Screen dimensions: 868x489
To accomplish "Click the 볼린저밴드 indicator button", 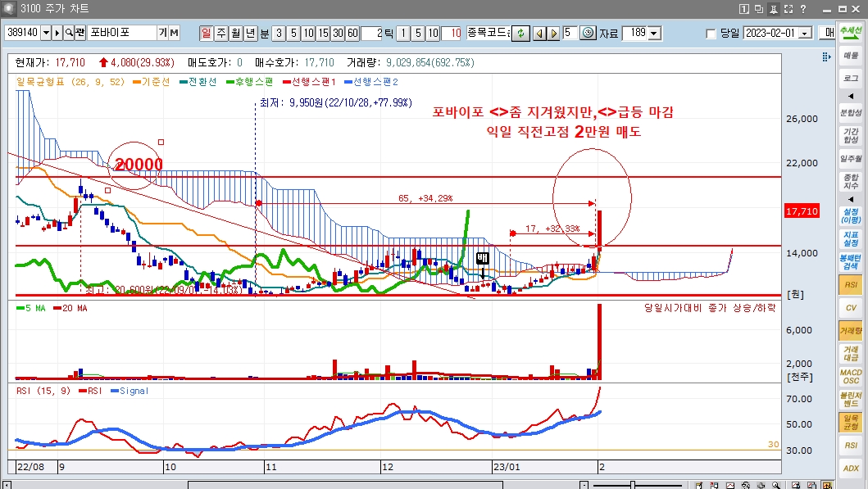I will 851,400.
